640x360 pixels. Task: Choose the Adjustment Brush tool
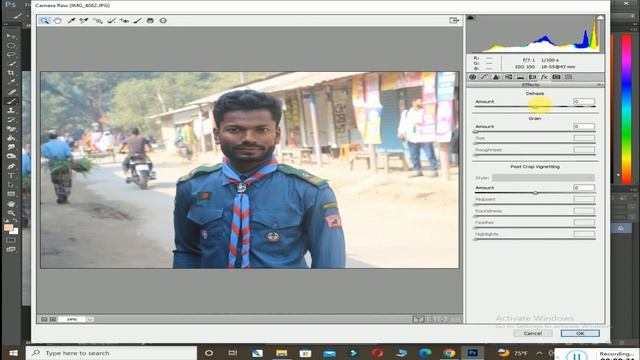pos(138,20)
